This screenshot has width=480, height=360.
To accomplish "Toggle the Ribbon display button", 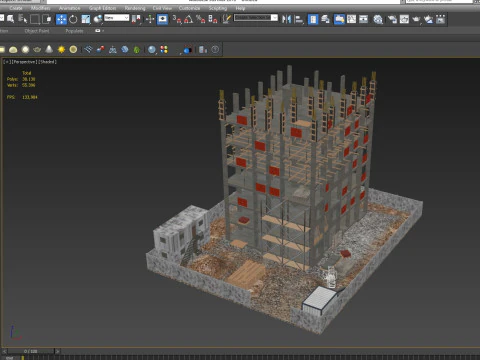I will [x=339, y=19].
